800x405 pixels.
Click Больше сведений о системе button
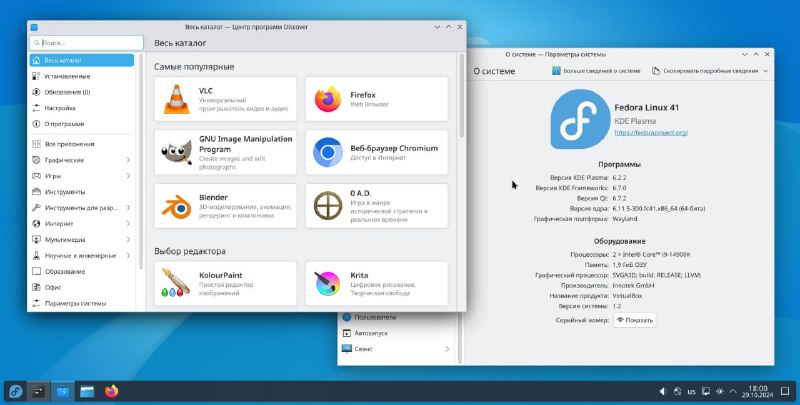tap(596, 71)
